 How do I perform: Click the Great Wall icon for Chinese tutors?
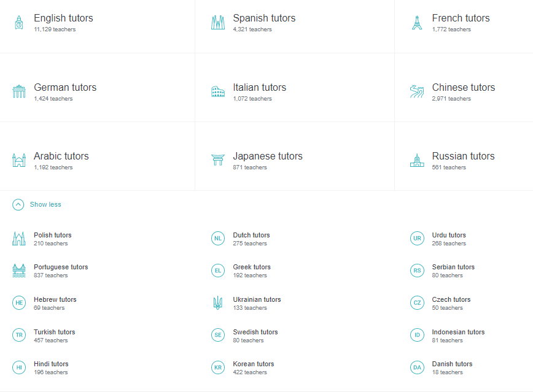pyautogui.click(x=417, y=92)
